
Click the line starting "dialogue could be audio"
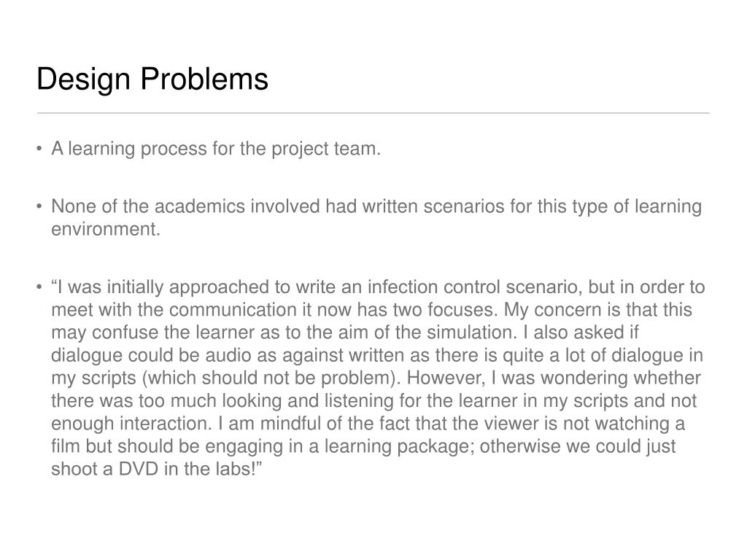pos(377,355)
